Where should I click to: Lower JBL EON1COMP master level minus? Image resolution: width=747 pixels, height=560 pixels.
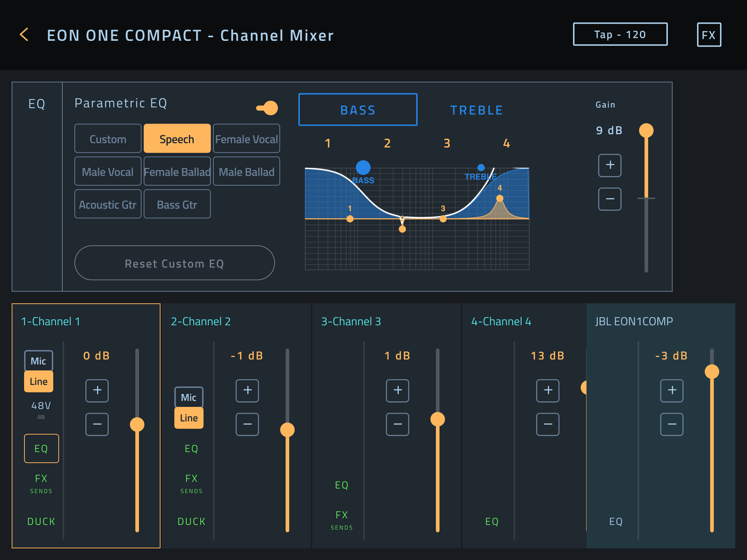671,424
